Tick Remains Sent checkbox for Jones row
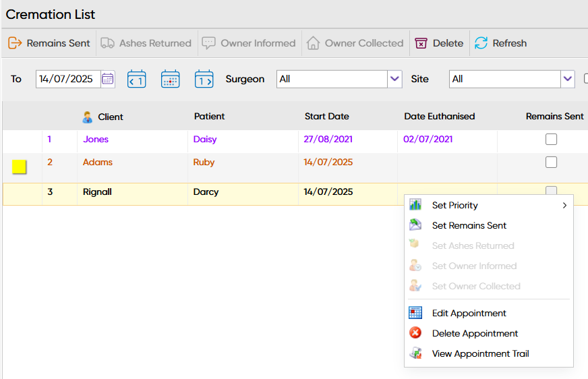 click(552, 139)
